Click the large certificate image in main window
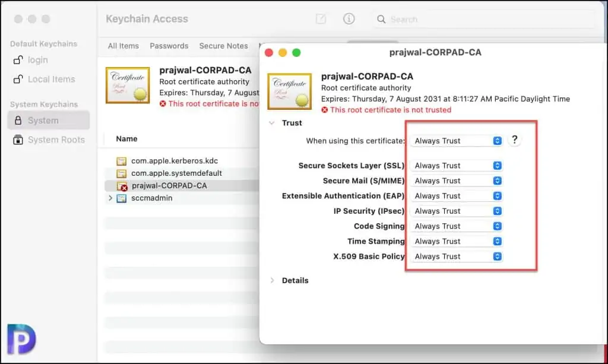Screen dimensions: 608x364 128,86
